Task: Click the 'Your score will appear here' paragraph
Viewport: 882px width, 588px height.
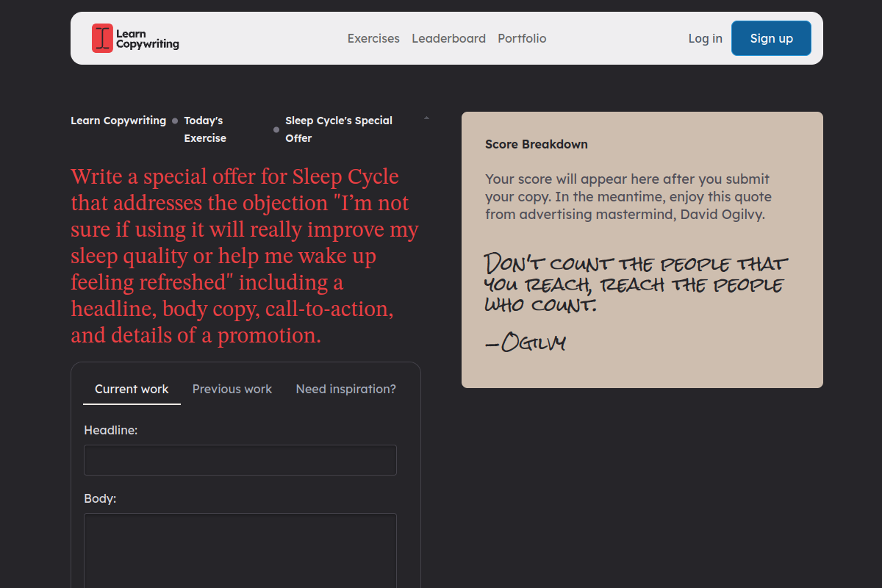Action: click(x=628, y=196)
